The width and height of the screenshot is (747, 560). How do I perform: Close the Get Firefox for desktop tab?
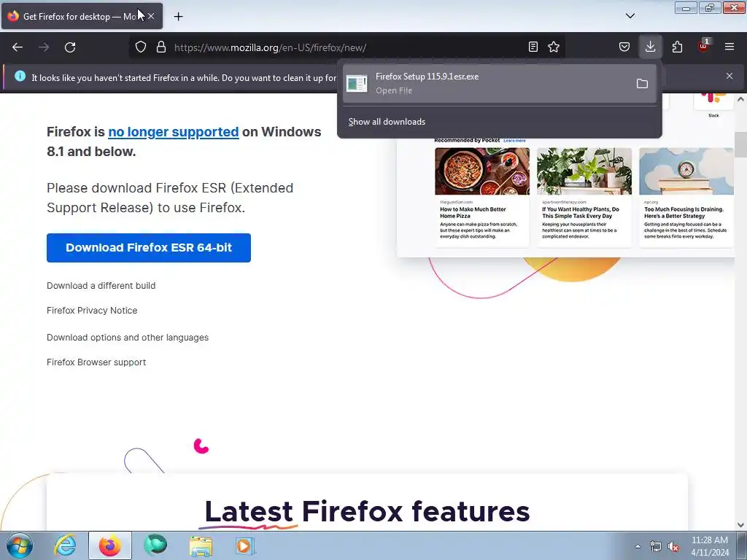[151, 16]
